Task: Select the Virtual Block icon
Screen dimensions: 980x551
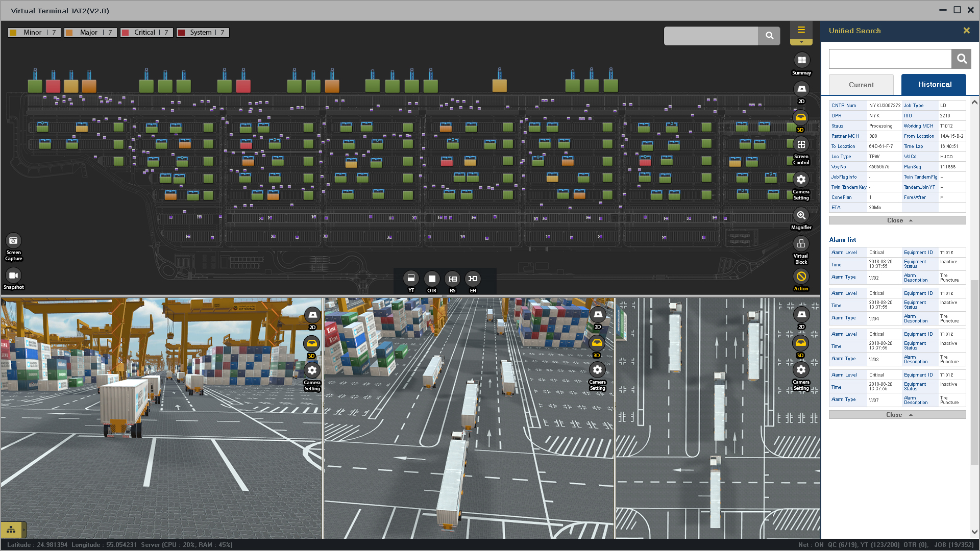Action: tap(801, 244)
